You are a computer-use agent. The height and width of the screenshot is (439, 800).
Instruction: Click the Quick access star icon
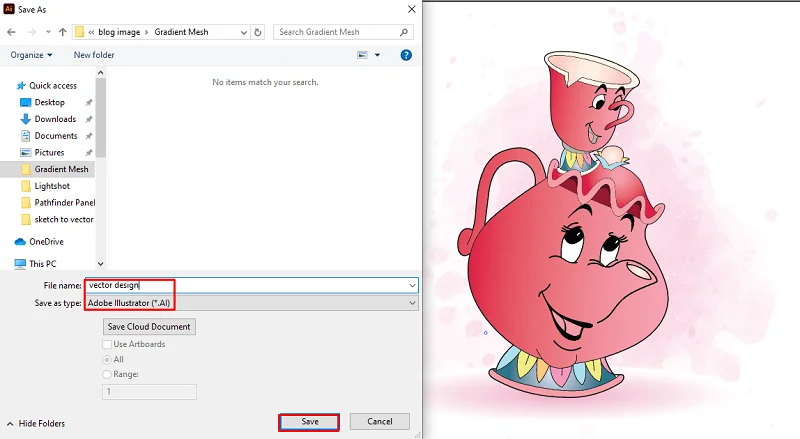point(21,85)
